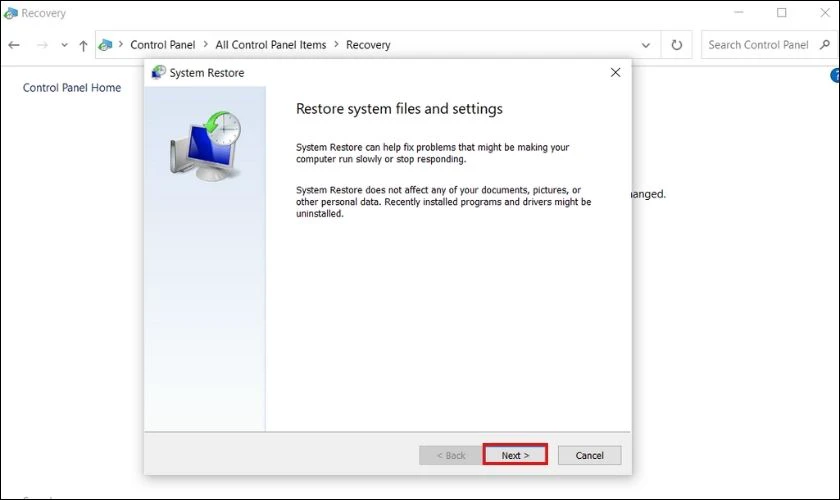Screen dimensions: 840x500
Task: Click the forward navigation arrow
Action: (x=42, y=45)
